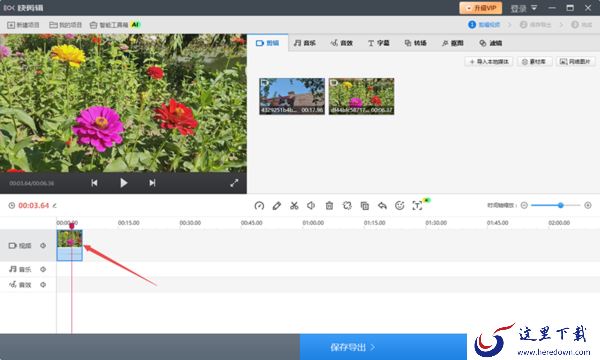Switch to the 剪辑 tab
600x360 pixels.
267,43
